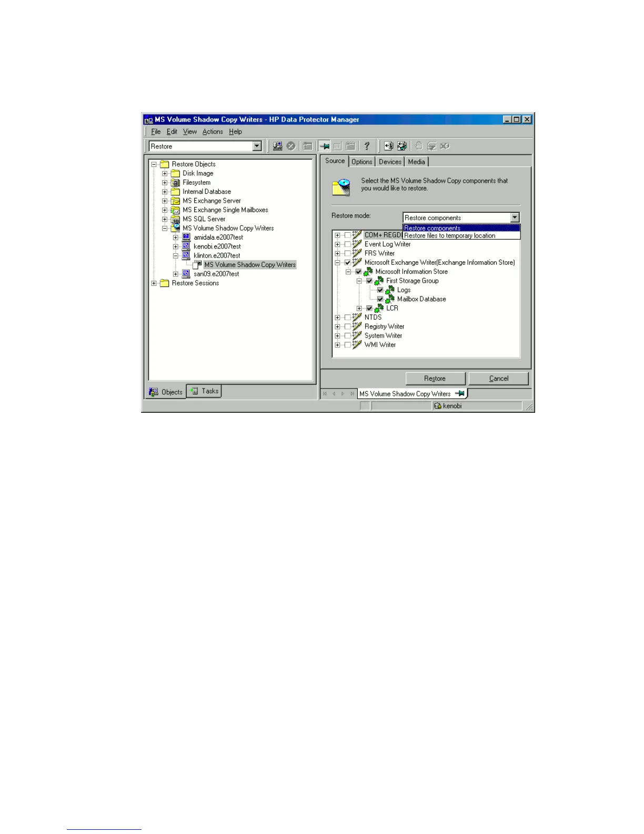Click the Restore Sessions folder icon
Image resolution: width=644 pixels, height=834 pixels.
[x=165, y=283]
